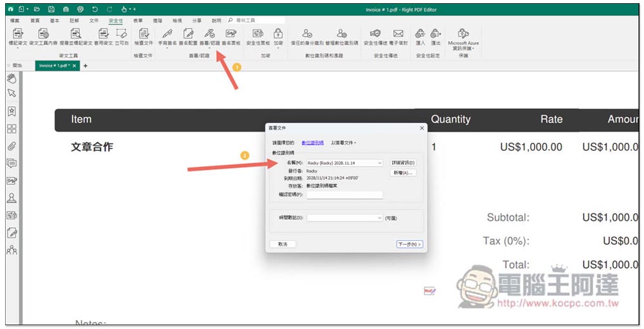This screenshot has height=329, width=644.
Task: Switch to the 表單 ribbon tab
Action: point(138,20)
